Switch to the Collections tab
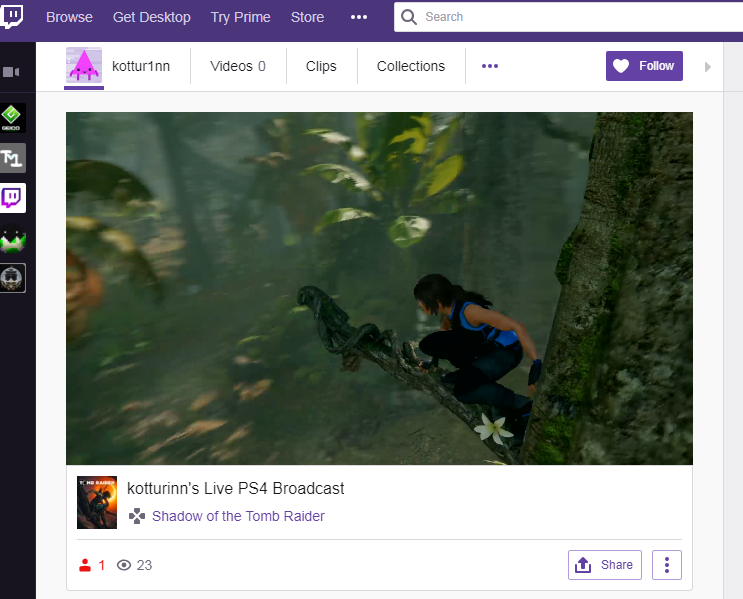 point(411,66)
